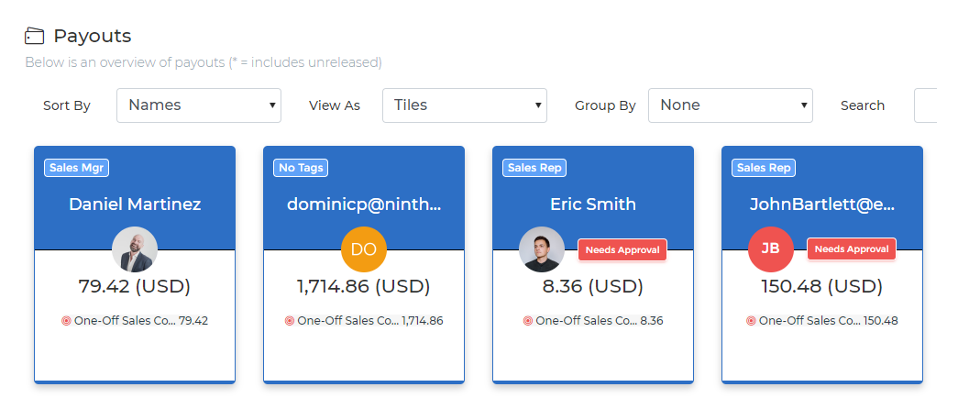The width and height of the screenshot is (980, 409).
Task: Open the View As Tiles dropdown
Action: 465,105
